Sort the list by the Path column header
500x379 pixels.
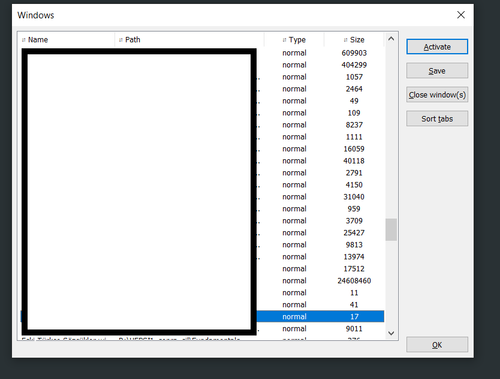click(189, 40)
